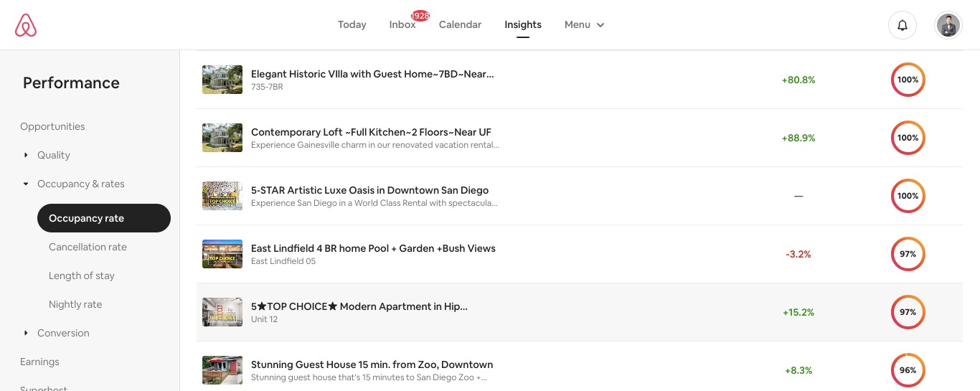Screen dimensions: 980x391
Task: Open East Lindfield 4 BR listing thumbnail
Action: pos(222,254)
